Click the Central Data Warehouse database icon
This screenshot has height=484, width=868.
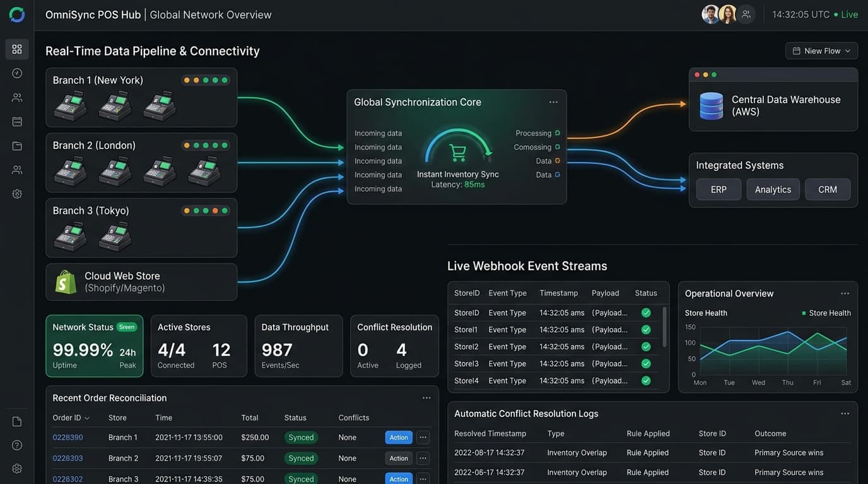click(x=711, y=106)
